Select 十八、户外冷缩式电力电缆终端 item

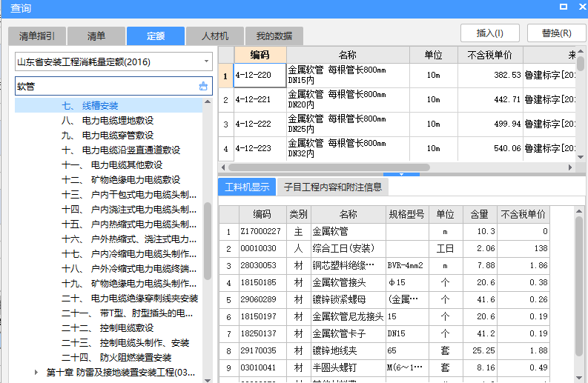[x=129, y=269]
